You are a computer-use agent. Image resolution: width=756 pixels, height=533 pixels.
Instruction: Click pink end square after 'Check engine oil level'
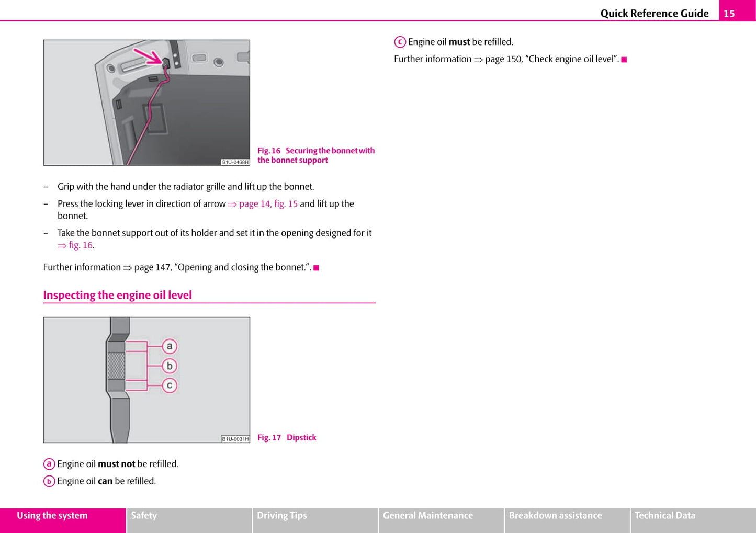624,60
